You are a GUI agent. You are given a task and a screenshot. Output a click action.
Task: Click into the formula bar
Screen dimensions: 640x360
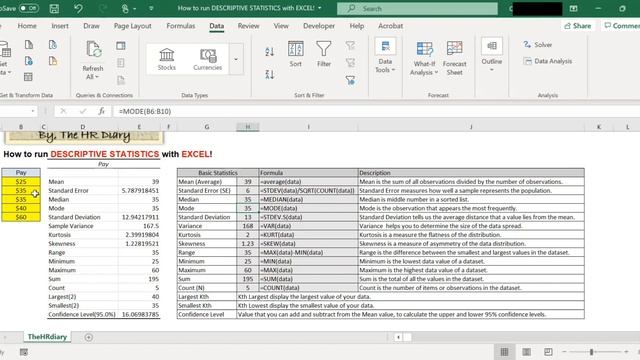pos(376,111)
